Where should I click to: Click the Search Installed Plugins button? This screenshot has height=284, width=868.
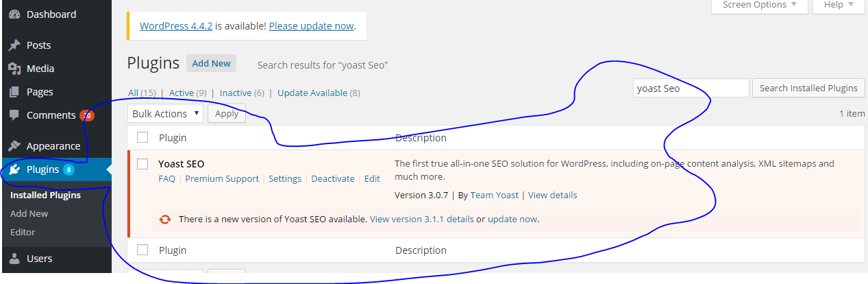point(808,88)
